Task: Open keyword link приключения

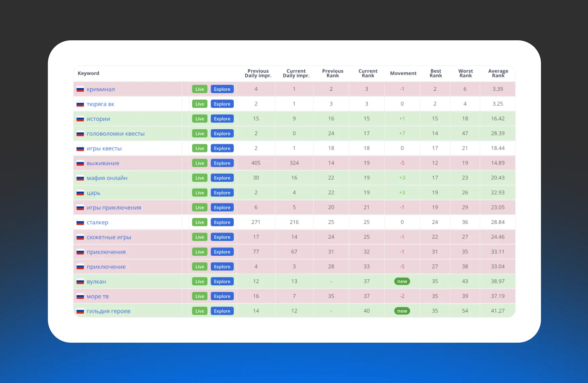Action: click(x=106, y=252)
